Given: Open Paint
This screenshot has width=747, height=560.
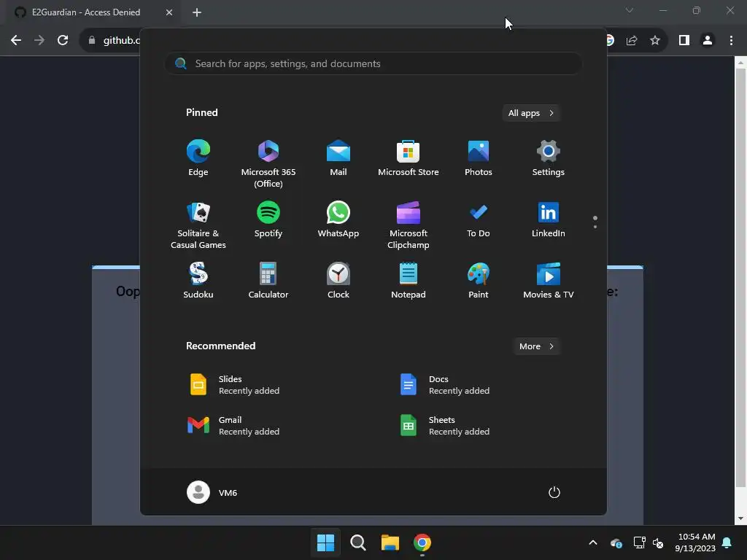Looking at the screenshot, I should (479, 281).
